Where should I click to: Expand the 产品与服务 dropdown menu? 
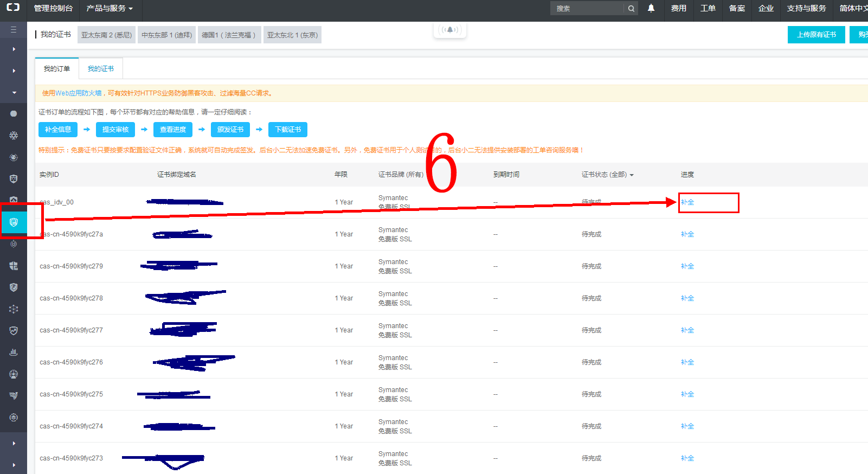(x=110, y=8)
